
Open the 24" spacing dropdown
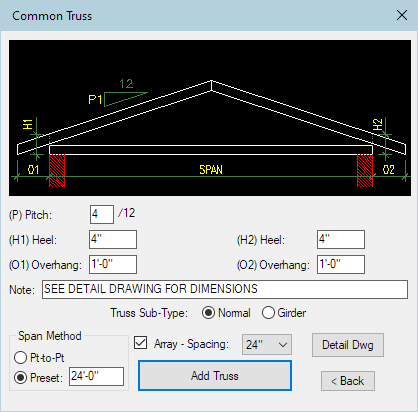coord(267,345)
